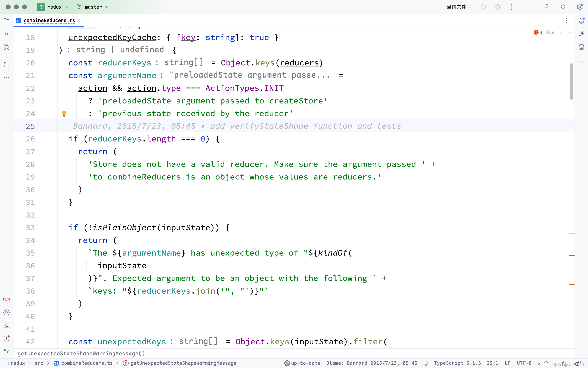The width and height of the screenshot is (588, 368).
Task: Click src in the breadcrumb bar
Action: point(39,363)
